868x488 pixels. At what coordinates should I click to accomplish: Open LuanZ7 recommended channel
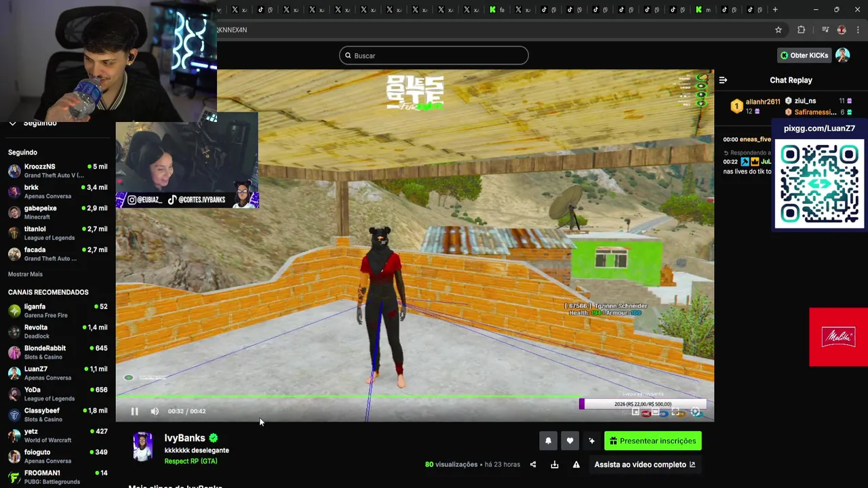tap(58, 373)
